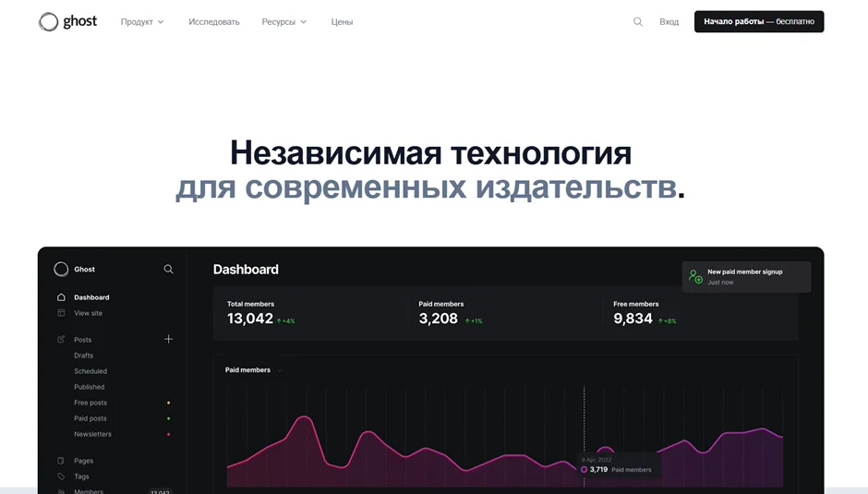The image size is (868, 494).
Task: Open search in the dashboard sidebar
Action: [x=168, y=269]
